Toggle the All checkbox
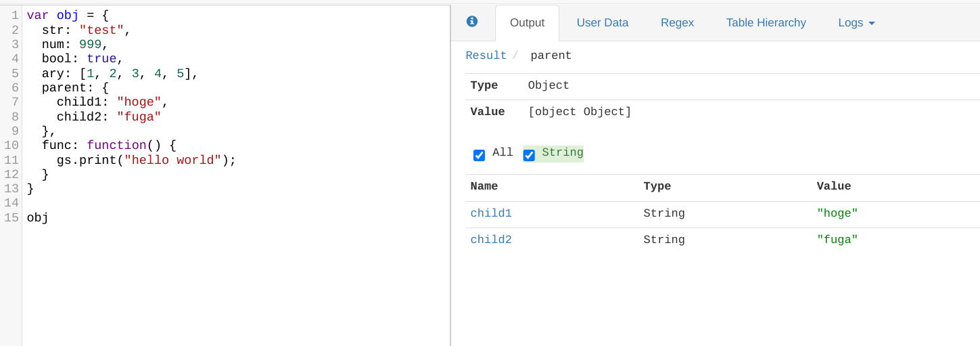Image resolution: width=980 pixels, height=346 pixels. [x=480, y=155]
